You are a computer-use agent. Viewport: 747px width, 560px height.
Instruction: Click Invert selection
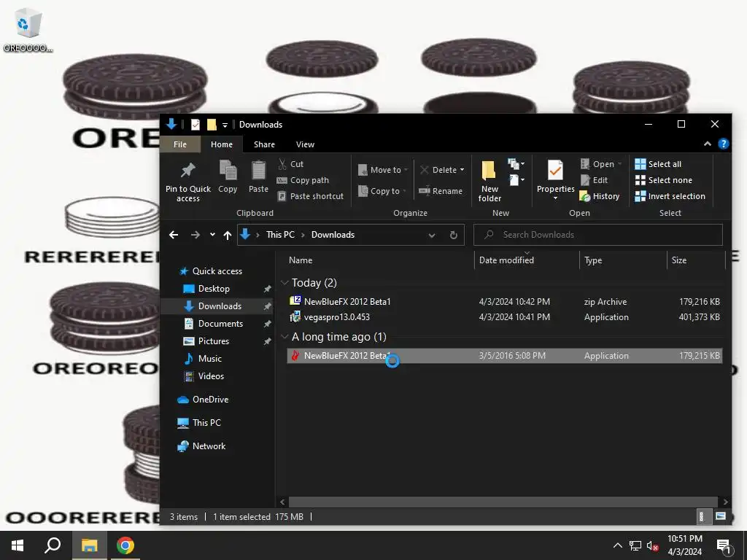tap(670, 196)
